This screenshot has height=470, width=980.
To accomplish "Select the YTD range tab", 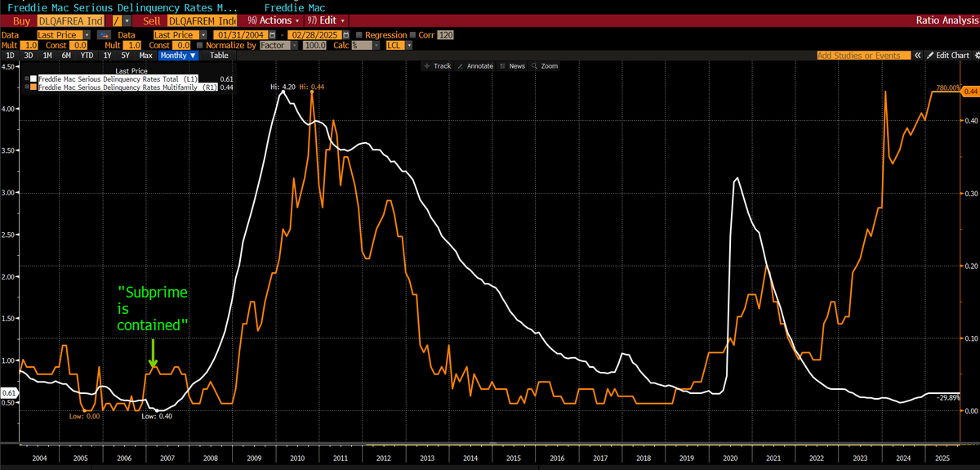I will click(87, 55).
